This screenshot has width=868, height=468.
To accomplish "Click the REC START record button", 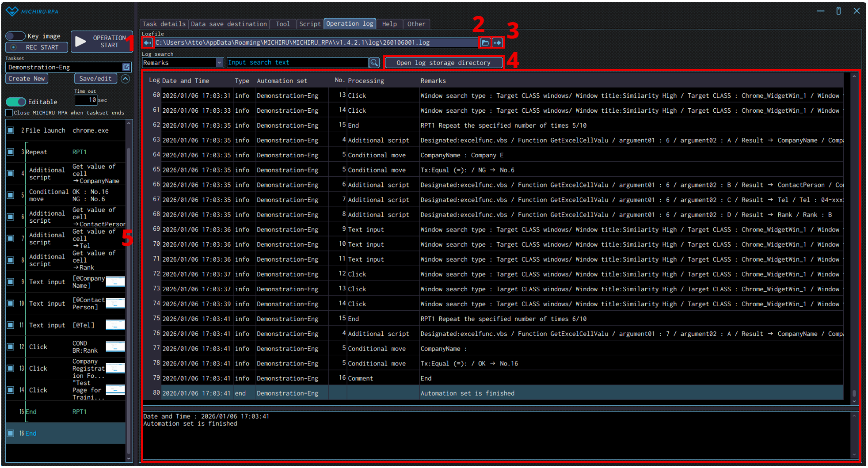I will [37, 47].
